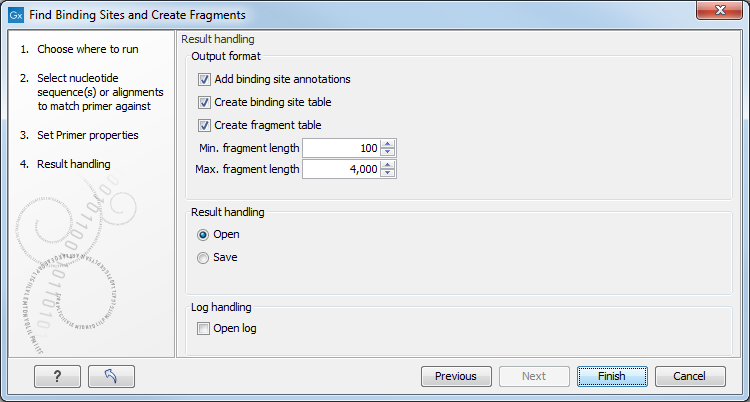Enable the Open log checkbox

[204, 328]
